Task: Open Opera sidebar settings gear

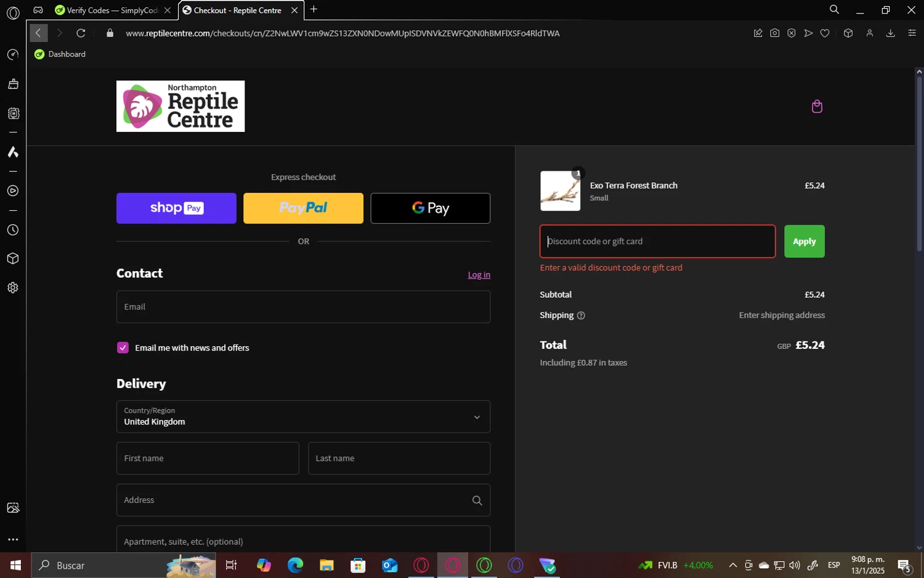Action: click(13, 288)
